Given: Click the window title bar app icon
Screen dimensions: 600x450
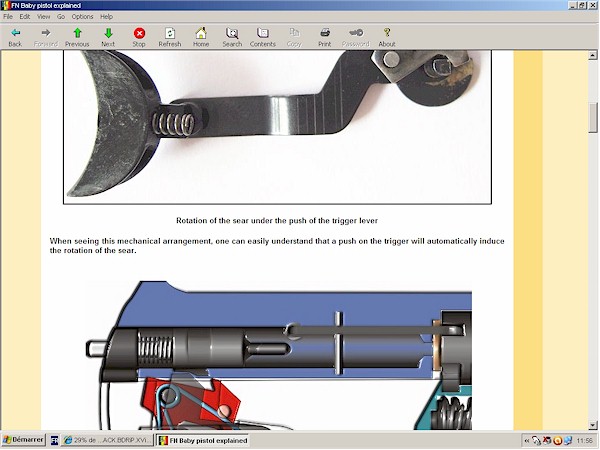Looking at the screenshot, I should tap(5, 5).
